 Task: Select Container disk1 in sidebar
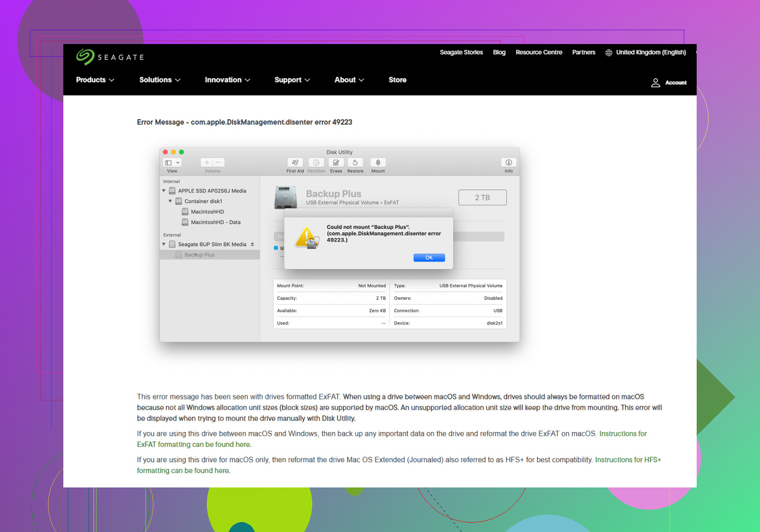203,201
